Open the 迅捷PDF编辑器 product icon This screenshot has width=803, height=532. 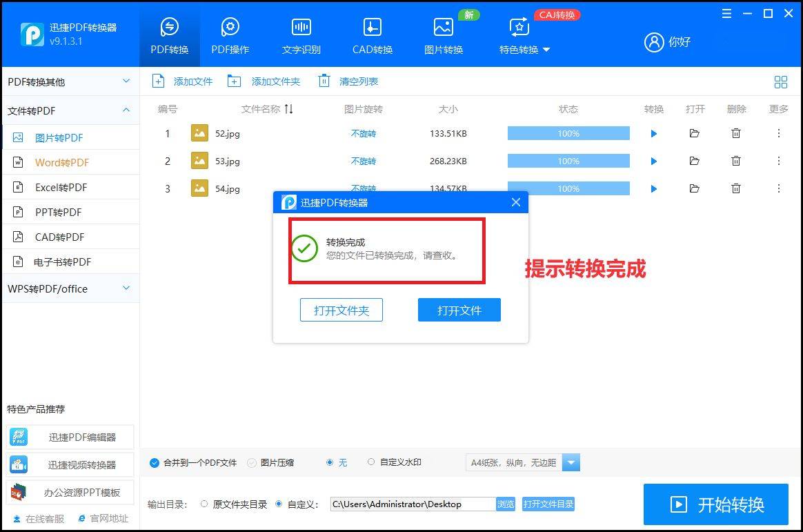coord(19,436)
